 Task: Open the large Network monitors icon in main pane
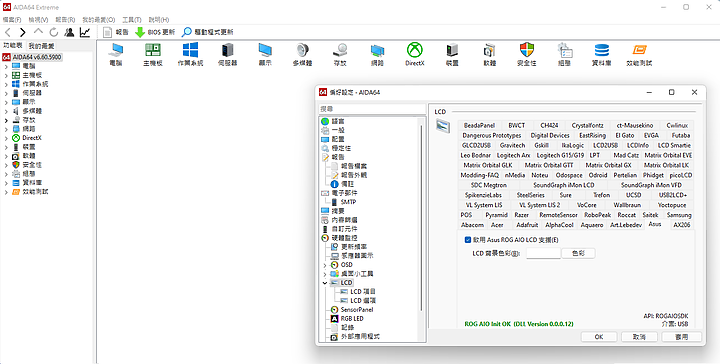(377, 50)
